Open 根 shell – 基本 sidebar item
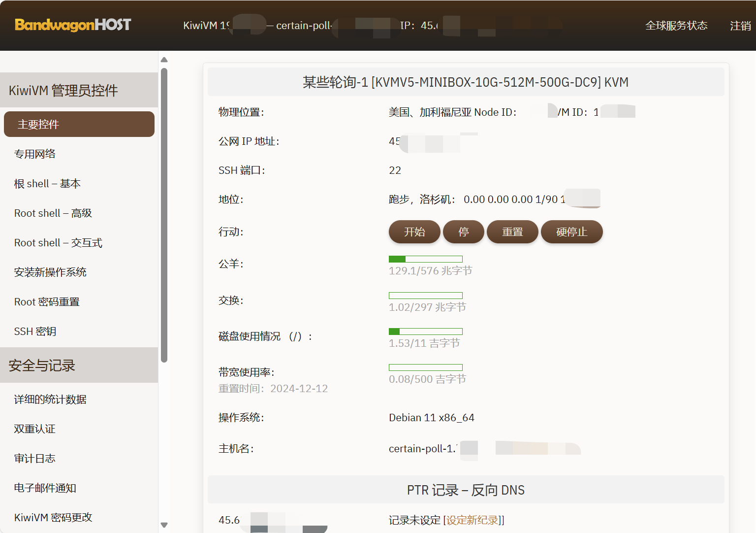Image resolution: width=756 pixels, height=533 pixels. tap(47, 183)
